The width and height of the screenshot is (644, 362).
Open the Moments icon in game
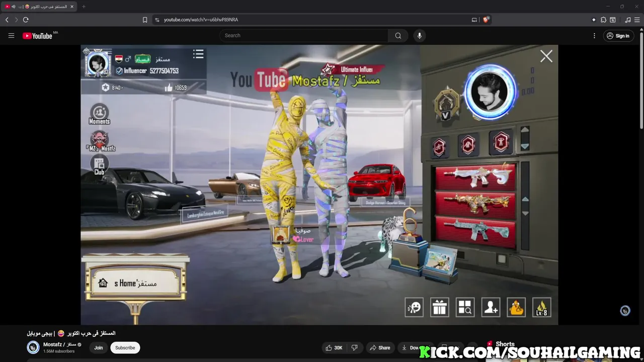click(x=100, y=115)
